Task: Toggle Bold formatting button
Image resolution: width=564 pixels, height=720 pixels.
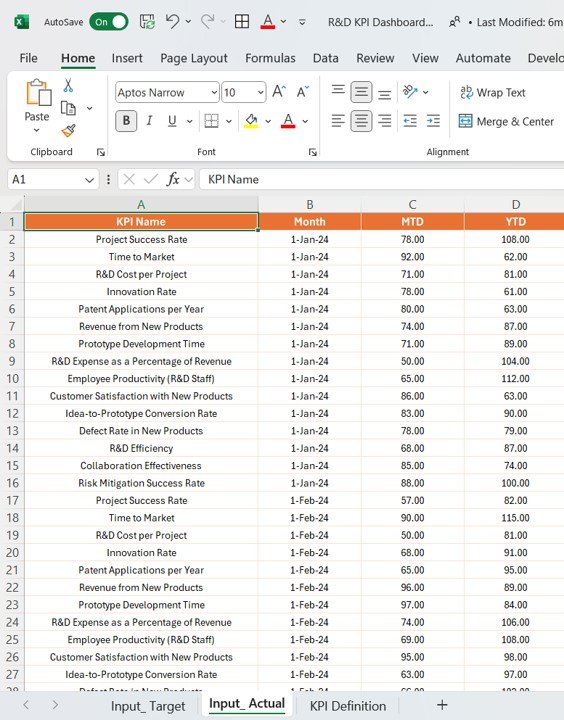Action: coord(126,121)
